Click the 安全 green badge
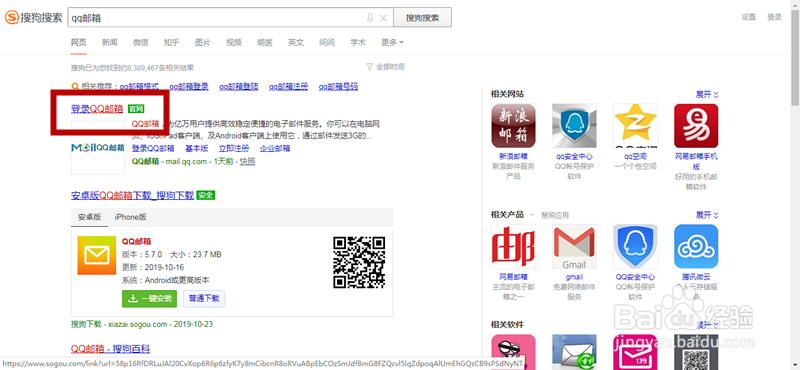 point(206,195)
